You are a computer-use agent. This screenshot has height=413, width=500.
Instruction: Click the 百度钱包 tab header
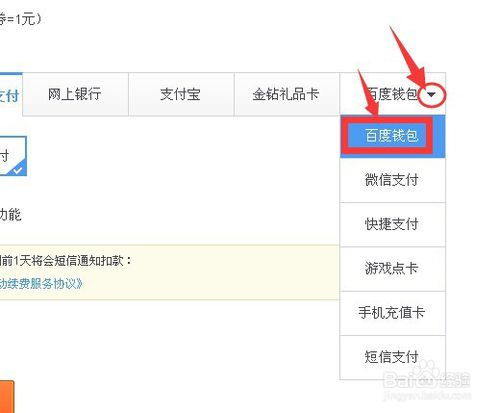pos(392,94)
